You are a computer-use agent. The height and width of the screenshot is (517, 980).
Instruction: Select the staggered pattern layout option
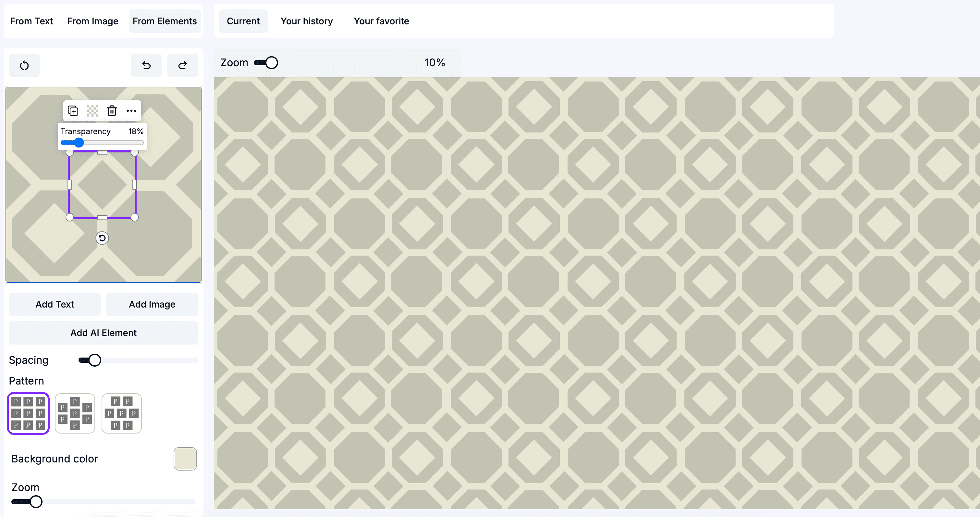click(121, 413)
